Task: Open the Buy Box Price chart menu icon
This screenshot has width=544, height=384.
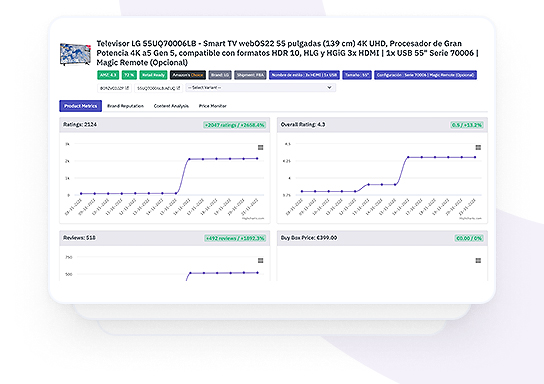Action: pyautogui.click(x=478, y=261)
